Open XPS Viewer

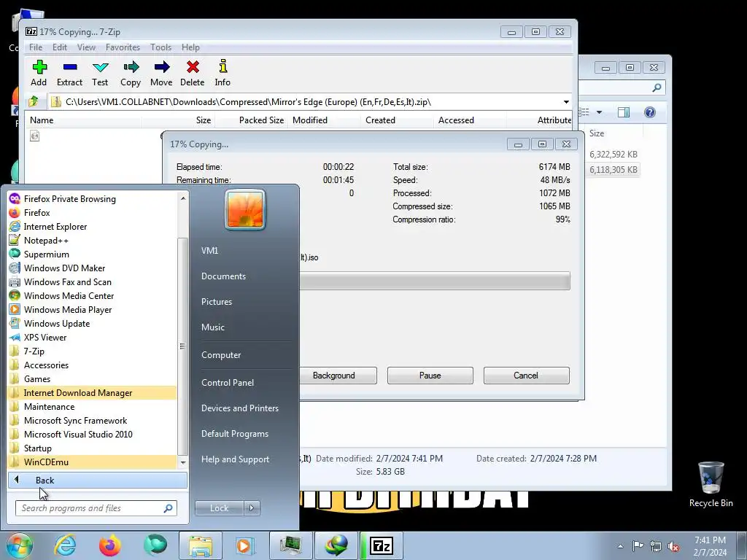click(x=44, y=337)
